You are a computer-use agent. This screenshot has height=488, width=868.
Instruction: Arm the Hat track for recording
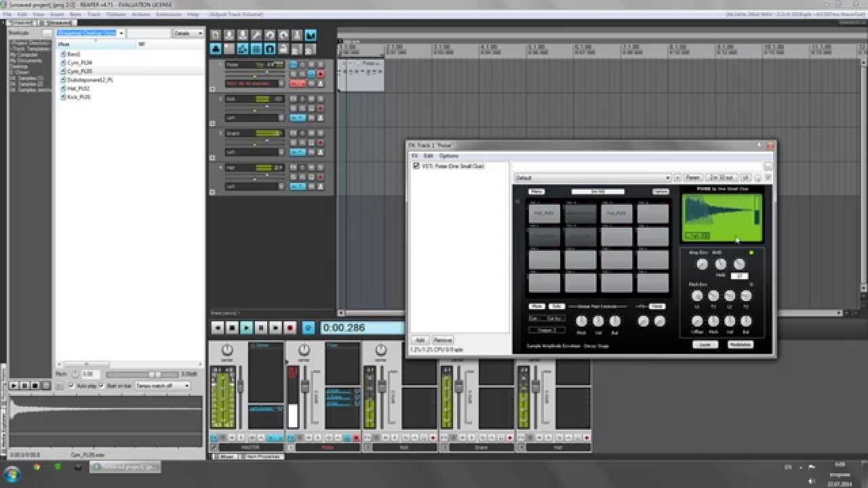click(321, 178)
